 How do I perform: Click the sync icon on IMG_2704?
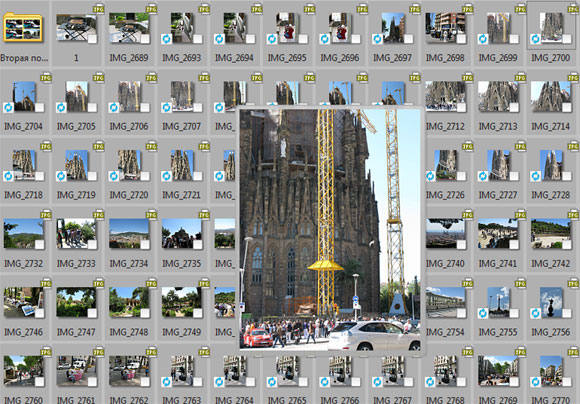point(8,107)
